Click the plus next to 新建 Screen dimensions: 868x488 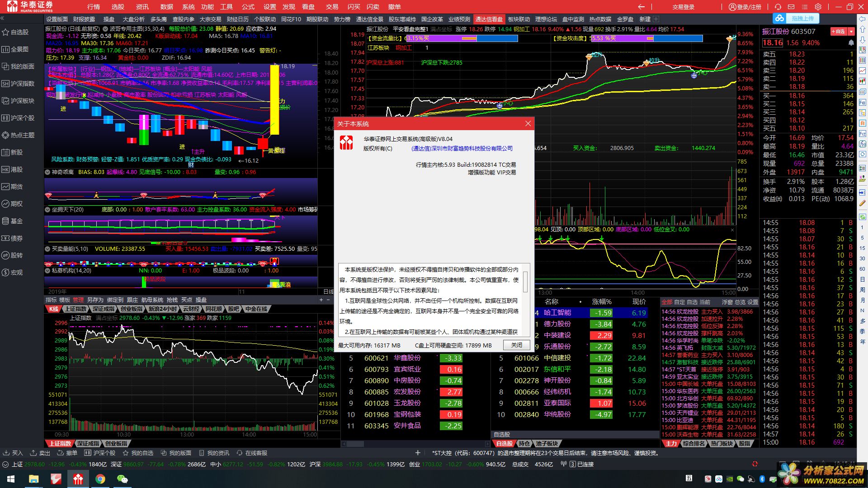(656, 19)
